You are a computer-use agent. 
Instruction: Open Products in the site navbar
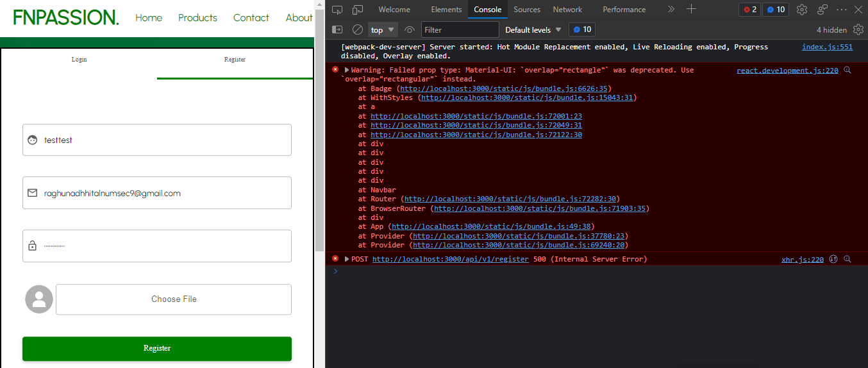click(x=197, y=18)
